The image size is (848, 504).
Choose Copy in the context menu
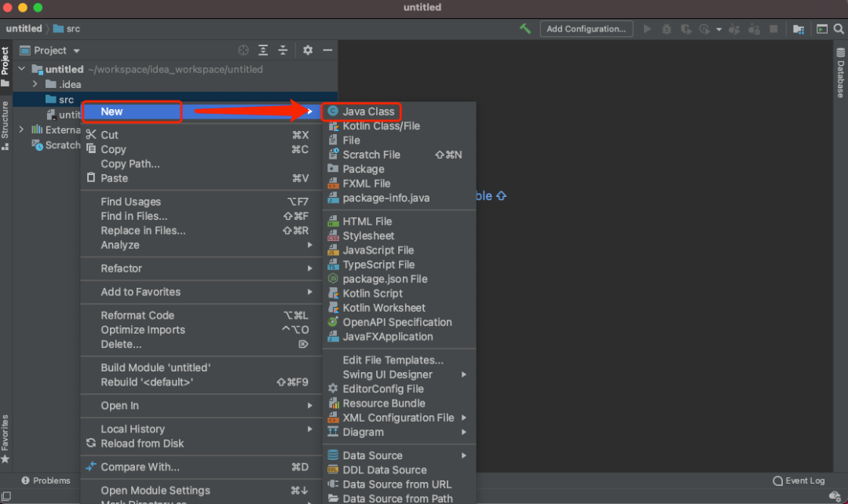point(201,149)
